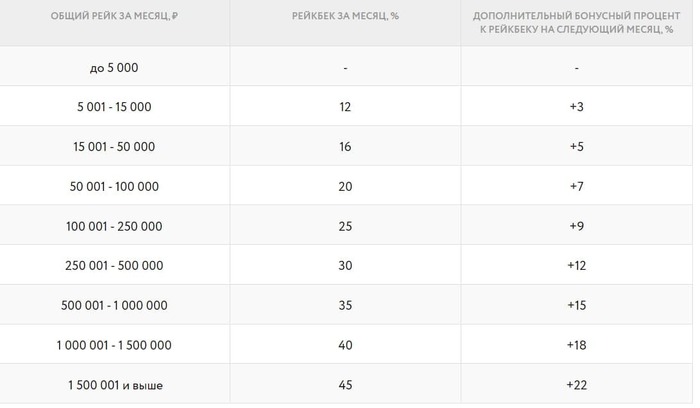This screenshot has height=408, width=700.
Task: Click the "1 500 001 и выше" cell
Action: pos(114,384)
